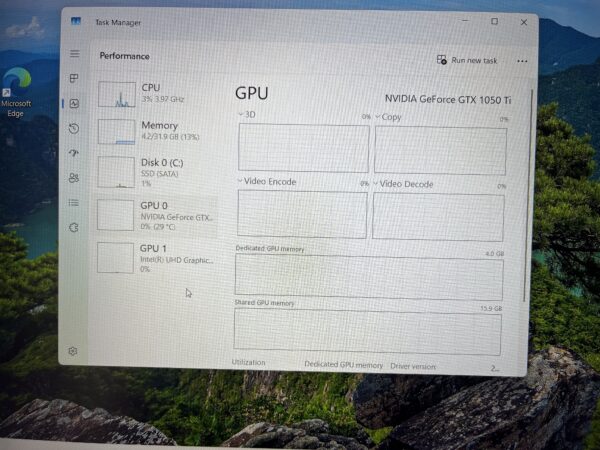Click the GPU 0 mini graph thumbnail
This screenshot has height=450, width=600.
coord(116,215)
